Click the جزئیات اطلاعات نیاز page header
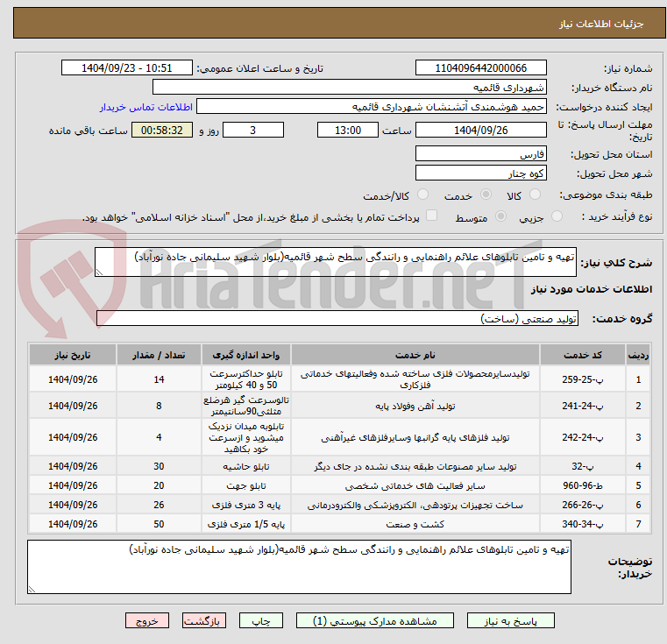667x644 pixels. (x=600, y=24)
